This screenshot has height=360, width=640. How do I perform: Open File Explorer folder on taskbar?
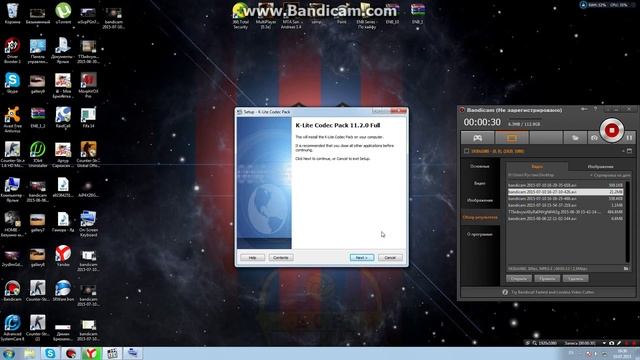coord(29,353)
